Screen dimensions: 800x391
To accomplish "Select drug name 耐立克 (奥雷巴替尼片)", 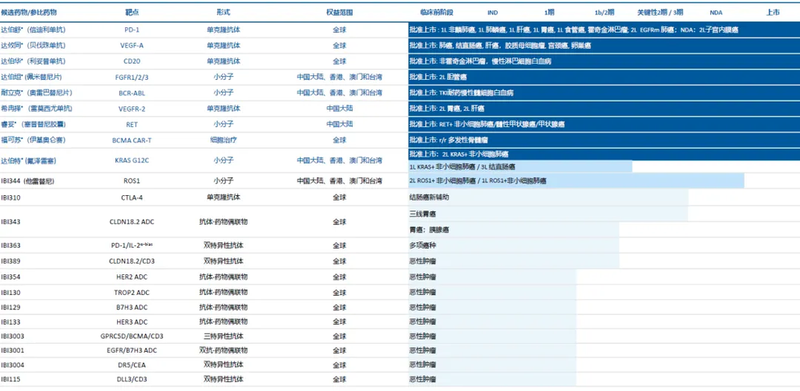I will point(36,93).
